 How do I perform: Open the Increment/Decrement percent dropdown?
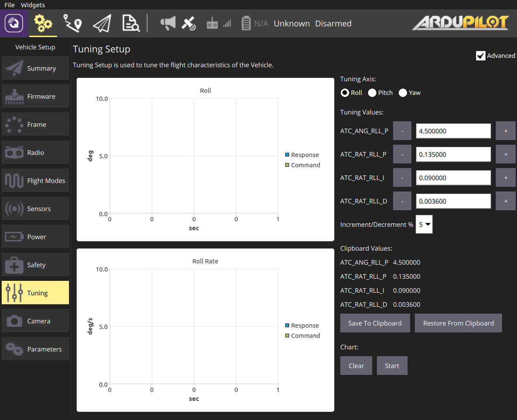coord(424,224)
